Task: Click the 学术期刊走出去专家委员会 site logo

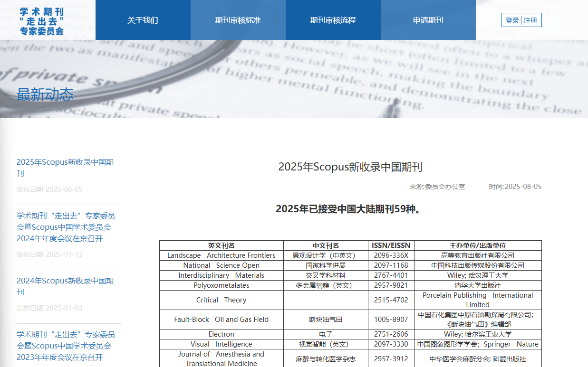Action: [42, 21]
